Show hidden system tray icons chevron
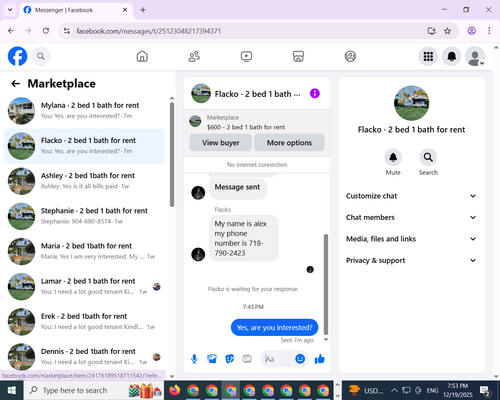Image resolution: width=500 pixels, height=400 pixels. pyautogui.click(x=394, y=390)
